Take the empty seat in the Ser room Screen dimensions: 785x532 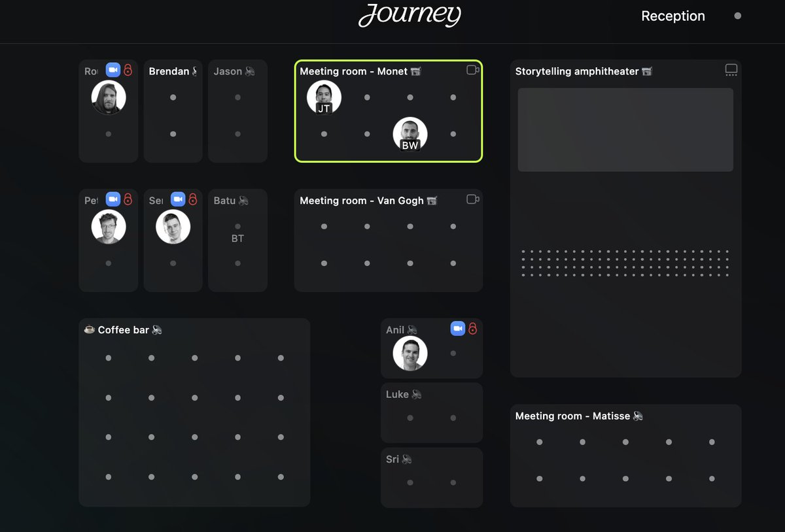[x=173, y=263]
